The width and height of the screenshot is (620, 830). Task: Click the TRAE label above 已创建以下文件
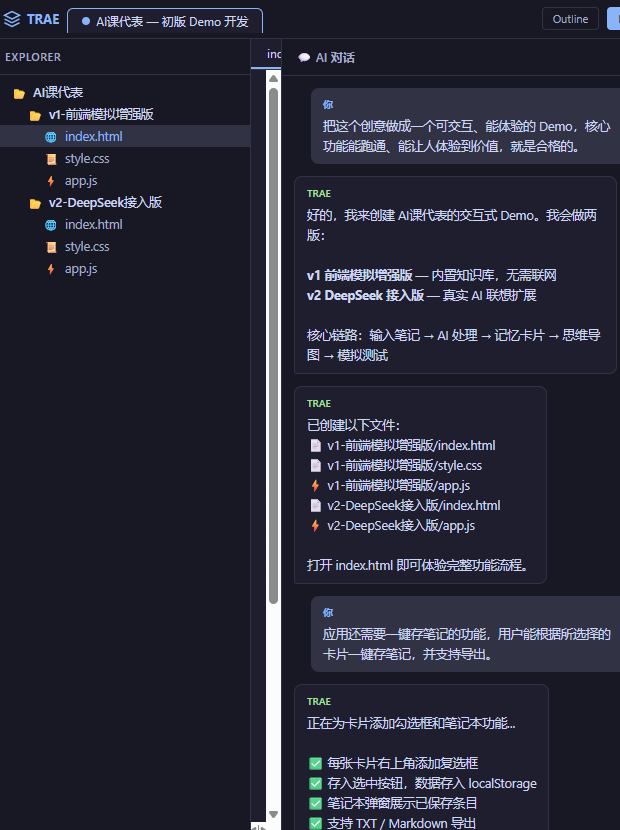(x=319, y=403)
